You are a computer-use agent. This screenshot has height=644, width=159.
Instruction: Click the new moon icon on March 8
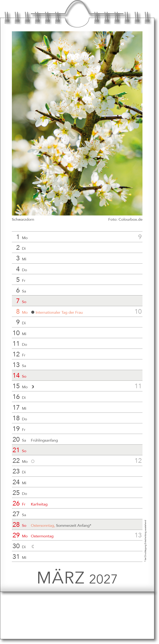pyautogui.click(x=33, y=312)
